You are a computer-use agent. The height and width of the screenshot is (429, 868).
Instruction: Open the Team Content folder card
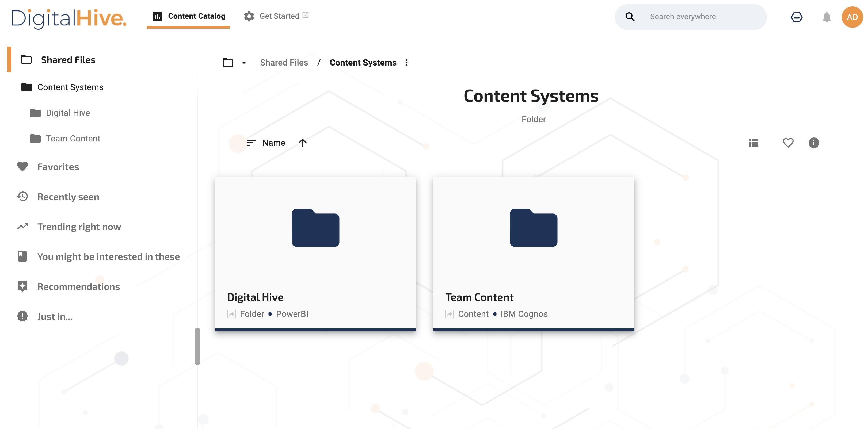click(x=534, y=254)
